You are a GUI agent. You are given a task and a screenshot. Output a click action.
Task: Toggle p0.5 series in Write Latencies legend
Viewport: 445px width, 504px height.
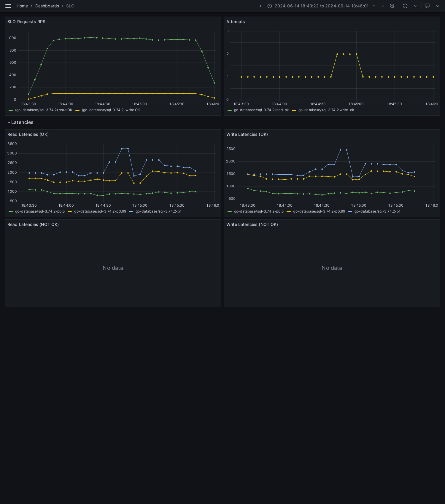[x=259, y=211]
